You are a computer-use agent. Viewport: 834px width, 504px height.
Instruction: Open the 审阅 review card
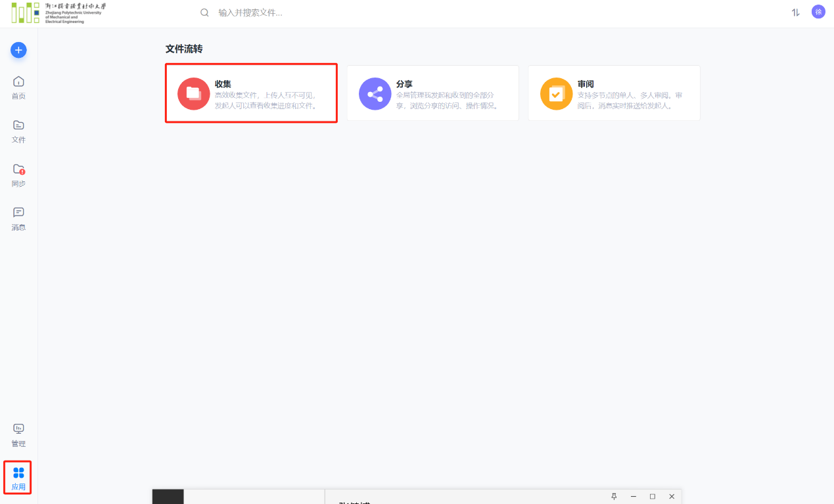tap(614, 93)
